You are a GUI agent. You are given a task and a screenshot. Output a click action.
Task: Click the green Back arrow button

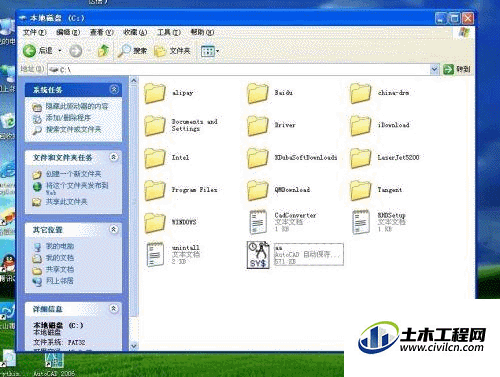tap(29, 51)
